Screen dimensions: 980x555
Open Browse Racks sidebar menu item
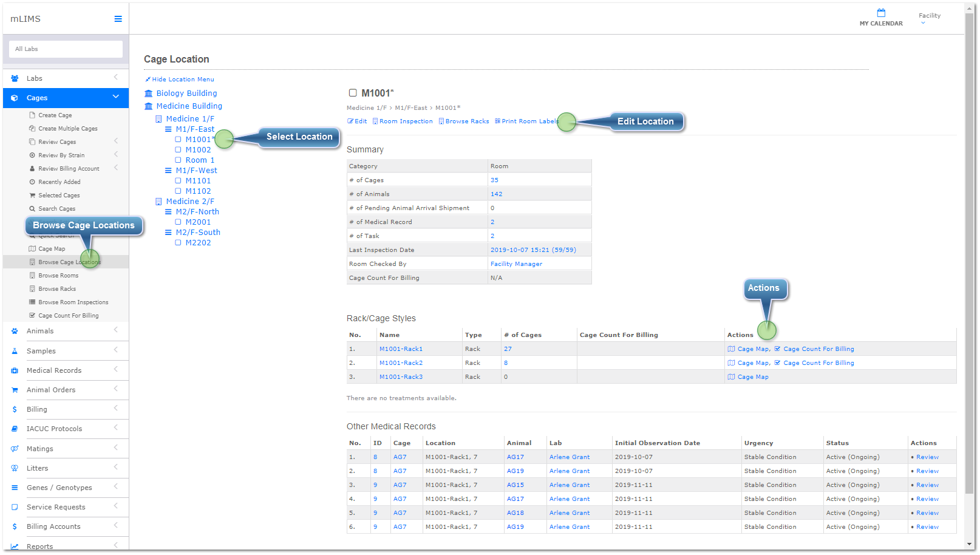(x=57, y=289)
